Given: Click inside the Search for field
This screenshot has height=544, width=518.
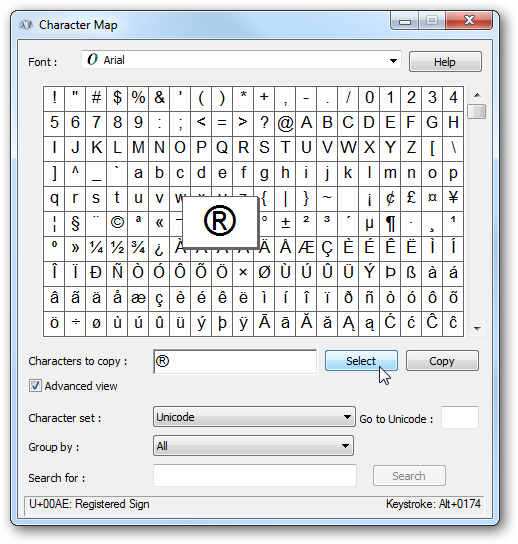Looking at the screenshot, I should (255, 475).
